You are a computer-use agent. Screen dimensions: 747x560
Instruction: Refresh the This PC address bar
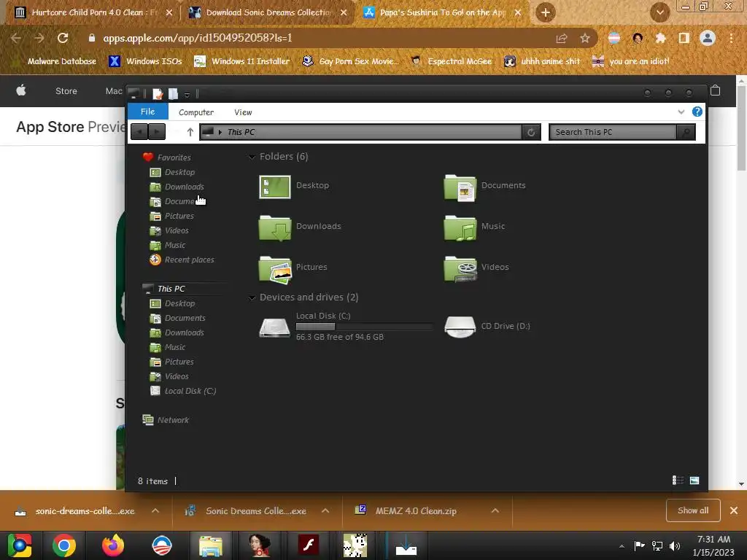coord(531,133)
